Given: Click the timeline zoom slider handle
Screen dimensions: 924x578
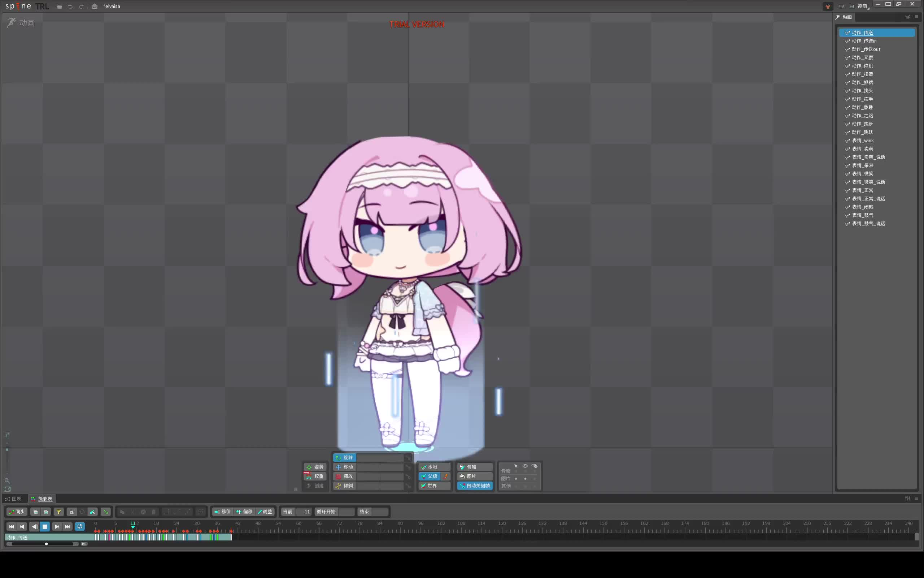Looking at the screenshot, I should (x=46, y=544).
